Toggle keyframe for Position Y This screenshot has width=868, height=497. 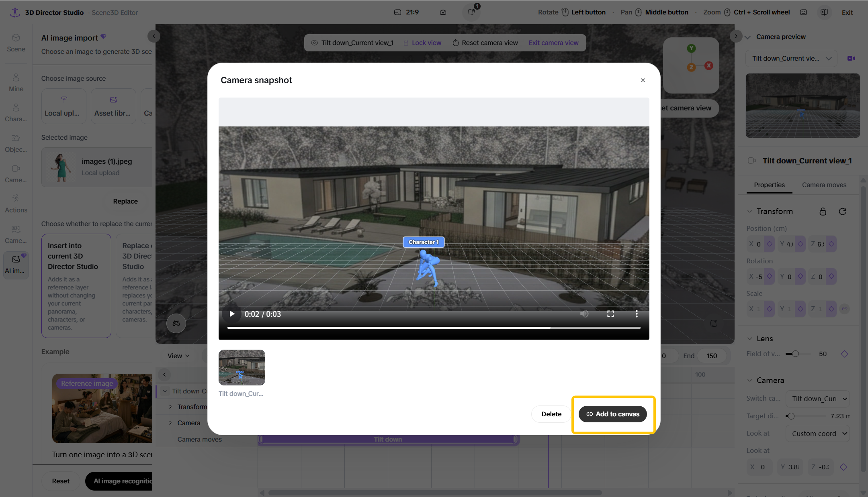click(x=800, y=244)
